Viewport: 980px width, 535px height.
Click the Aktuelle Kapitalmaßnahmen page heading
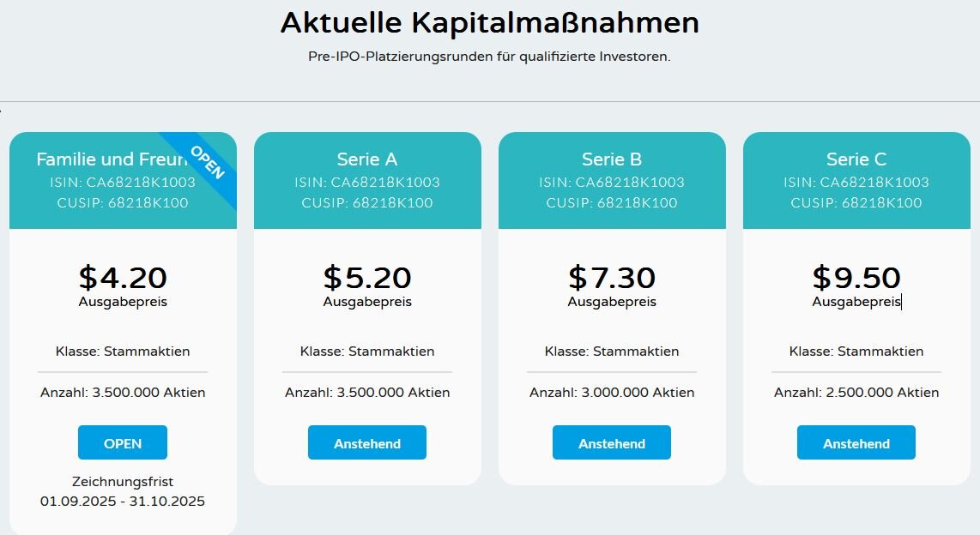(490, 23)
